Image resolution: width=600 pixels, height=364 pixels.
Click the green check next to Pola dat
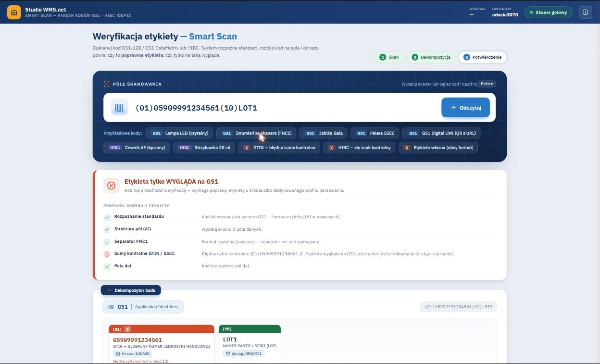107,266
